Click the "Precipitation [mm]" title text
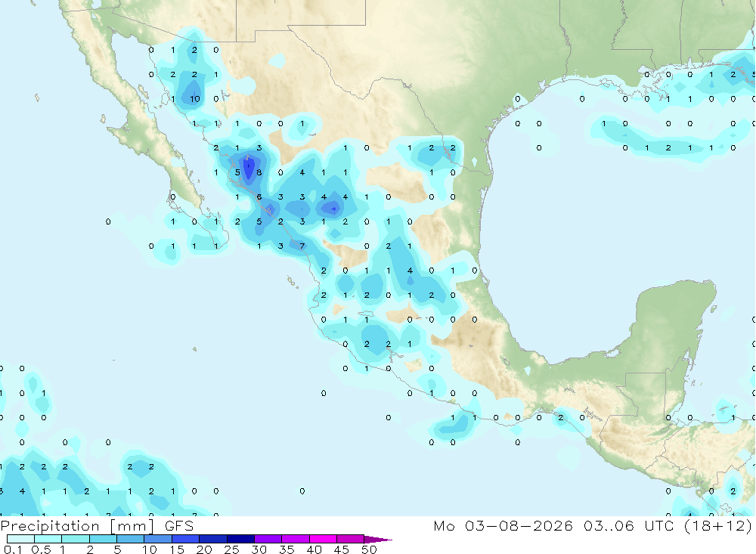This screenshot has width=756, height=554. click(x=76, y=526)
